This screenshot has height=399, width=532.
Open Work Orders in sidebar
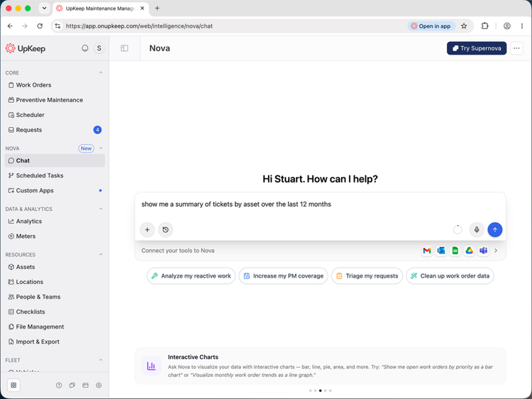[x=55, y=85]
